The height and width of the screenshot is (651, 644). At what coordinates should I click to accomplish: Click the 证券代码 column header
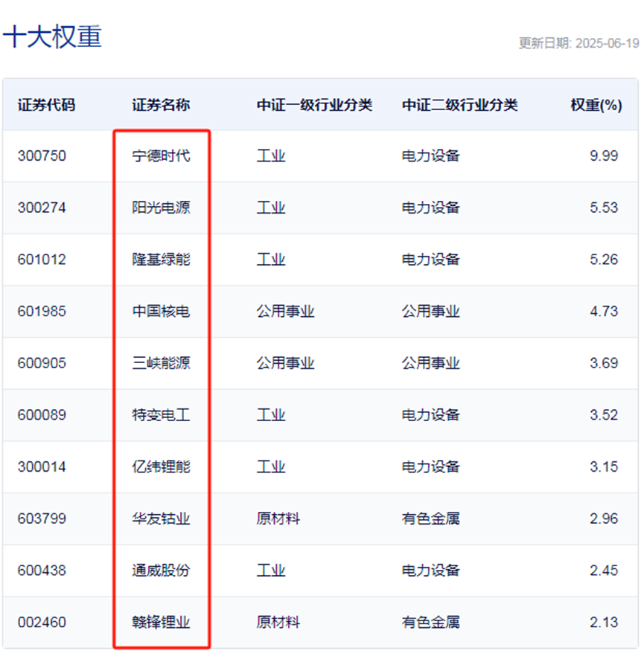pyautogui.click(x=46, y=105)
